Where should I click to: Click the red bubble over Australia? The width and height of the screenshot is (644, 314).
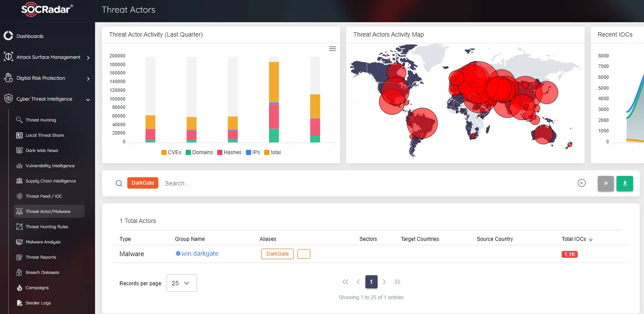tap(543, 134)
